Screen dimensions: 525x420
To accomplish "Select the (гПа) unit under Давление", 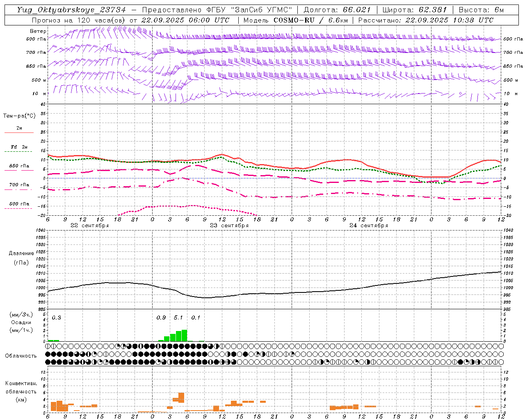I will 21,263.
